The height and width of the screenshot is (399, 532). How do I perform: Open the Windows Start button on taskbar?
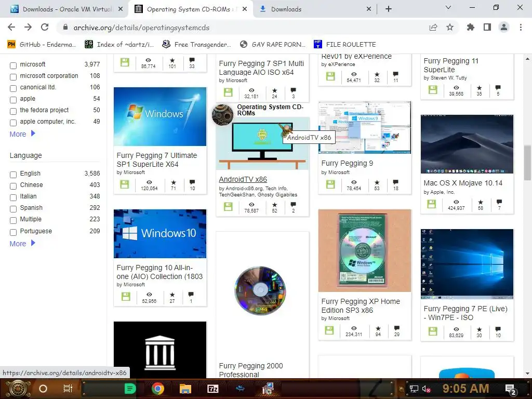click(x=18, y=389)
